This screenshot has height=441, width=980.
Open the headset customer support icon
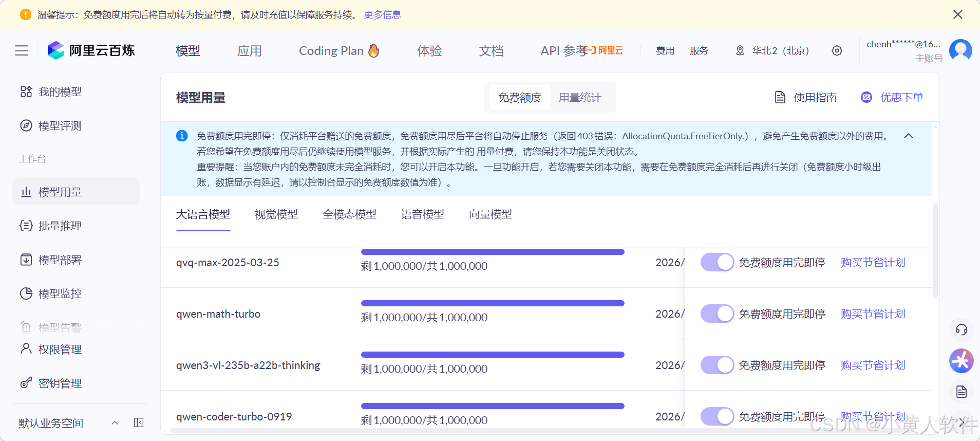pyautogui.click(x=962, y=329)
